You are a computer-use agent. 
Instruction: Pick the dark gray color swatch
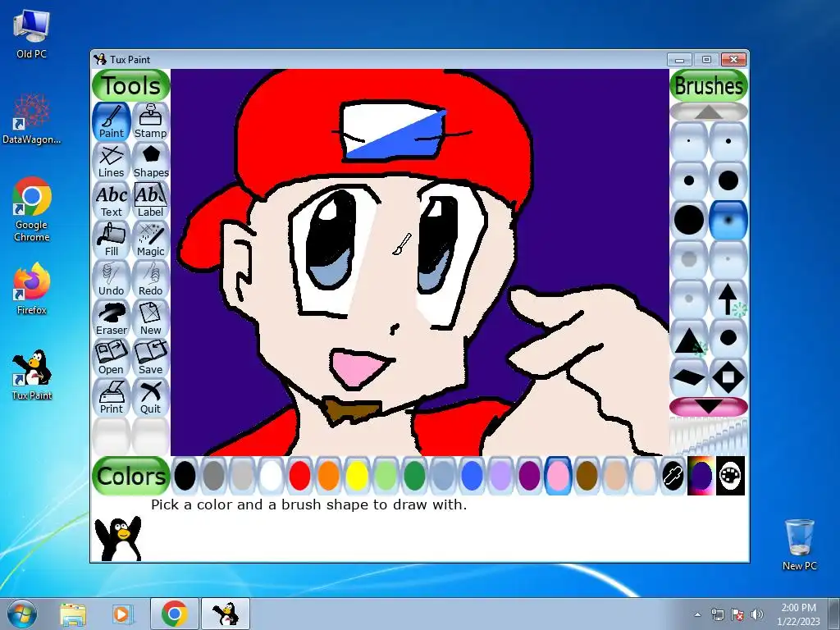pyautogui.click(x=214, y=476)
